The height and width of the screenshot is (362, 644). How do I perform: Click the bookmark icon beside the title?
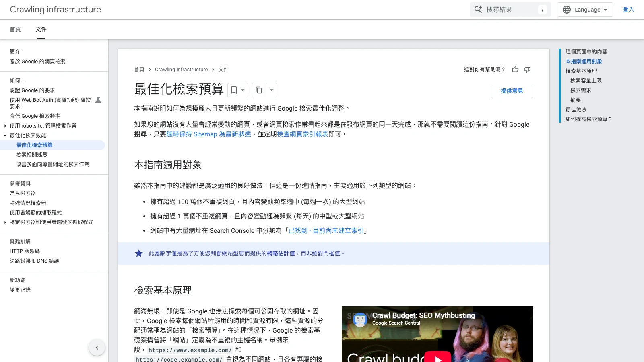tap(234, 90)
